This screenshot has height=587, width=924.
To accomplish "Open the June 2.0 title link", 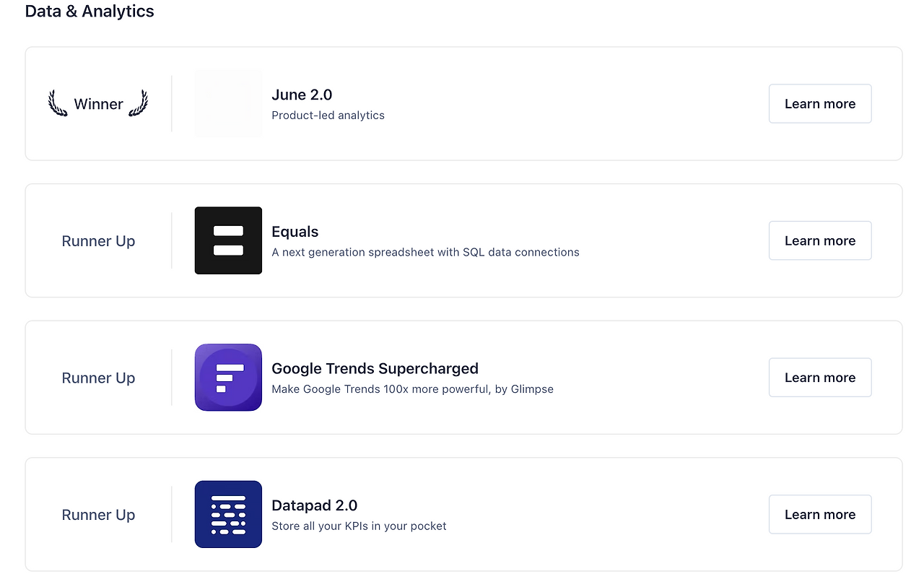I will coord(302,95).
